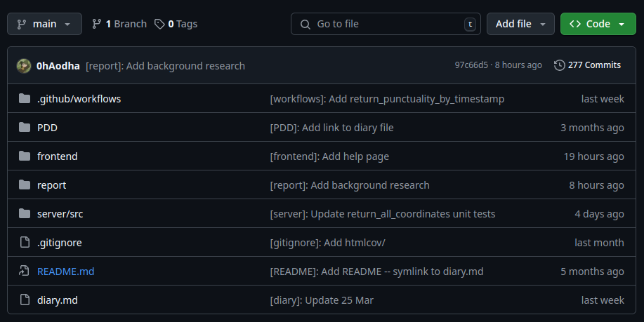The height and width of the screenshot is (322, 644).
Task: Open the 0 Tags link
Action: [x=176, y=24]
